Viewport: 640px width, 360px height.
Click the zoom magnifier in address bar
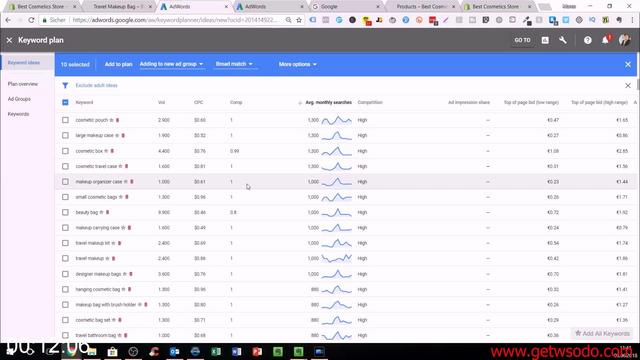(288, 20)
